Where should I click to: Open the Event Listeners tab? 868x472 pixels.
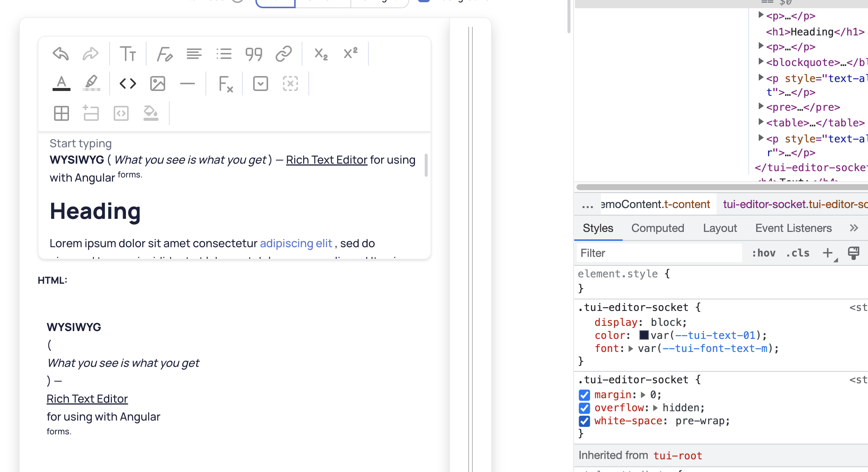coord(793,228)
